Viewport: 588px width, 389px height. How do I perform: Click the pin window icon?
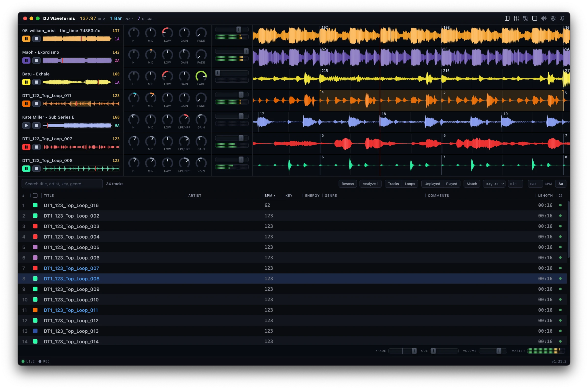click(x=562, y=18)
